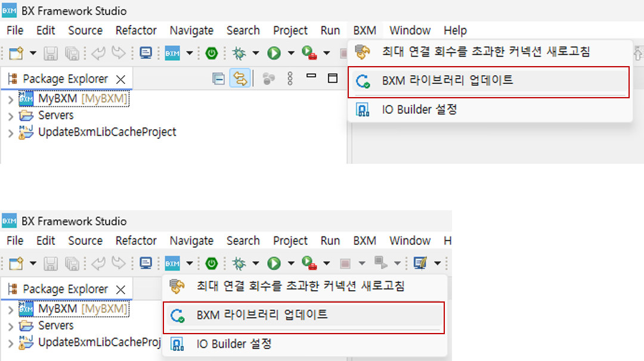
Task: Expand MyBXM project in the upper tree
Action: [x=11, y=99]
